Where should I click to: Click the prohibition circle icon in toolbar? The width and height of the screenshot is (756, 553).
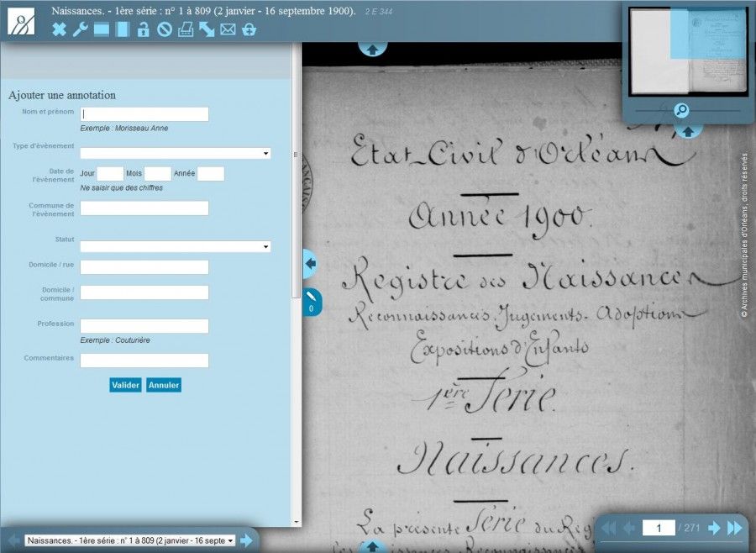point(165,30)
